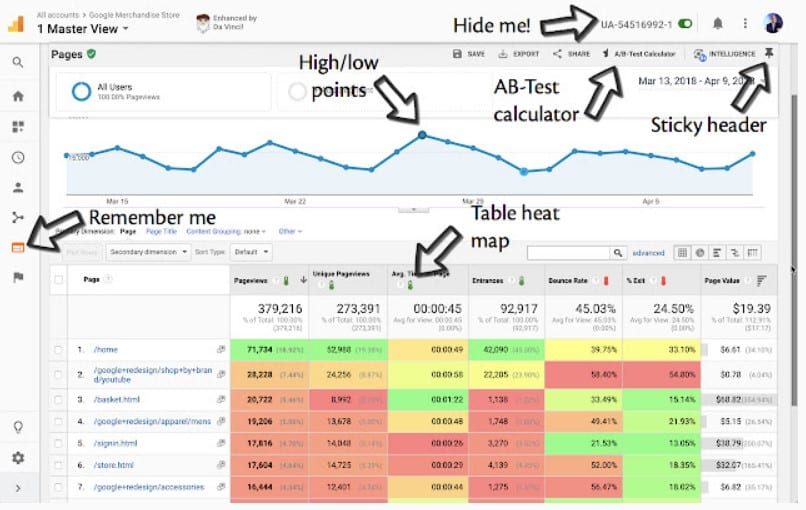Open Conversions flag icon in sidebar

point(18,277)
